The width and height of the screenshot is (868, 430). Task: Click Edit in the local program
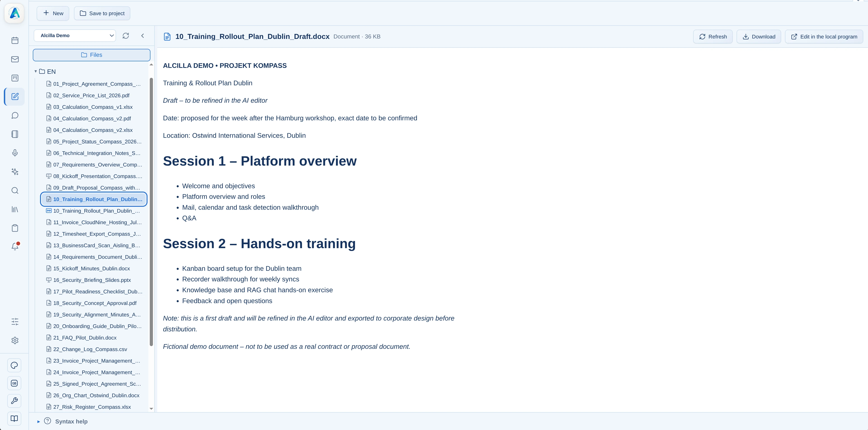824,37
